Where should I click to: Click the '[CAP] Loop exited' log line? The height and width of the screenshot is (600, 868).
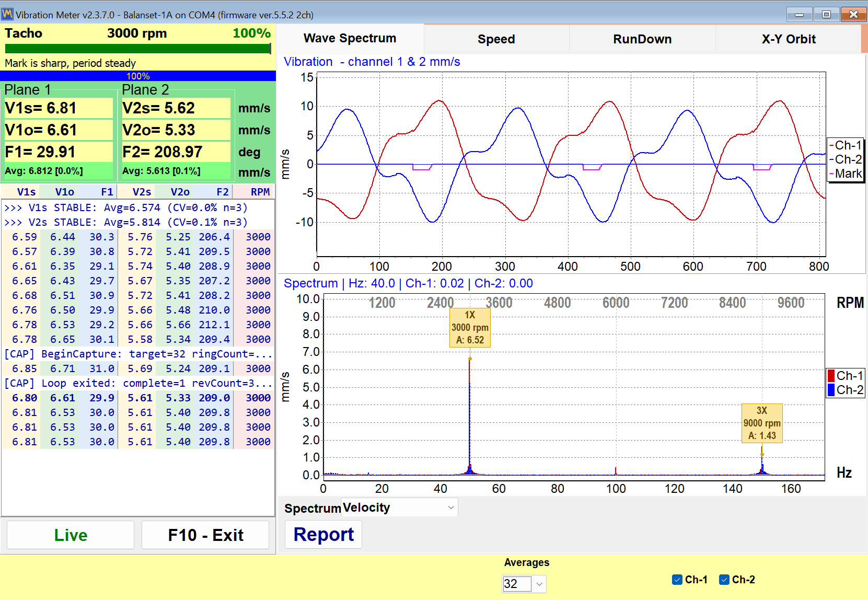pyautogui.click(x=138, y=383)
